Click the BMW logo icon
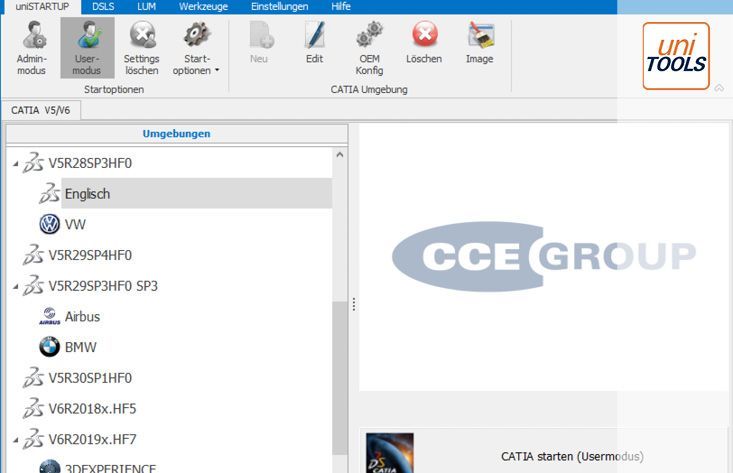733x473 pixels. pos(50,347)
